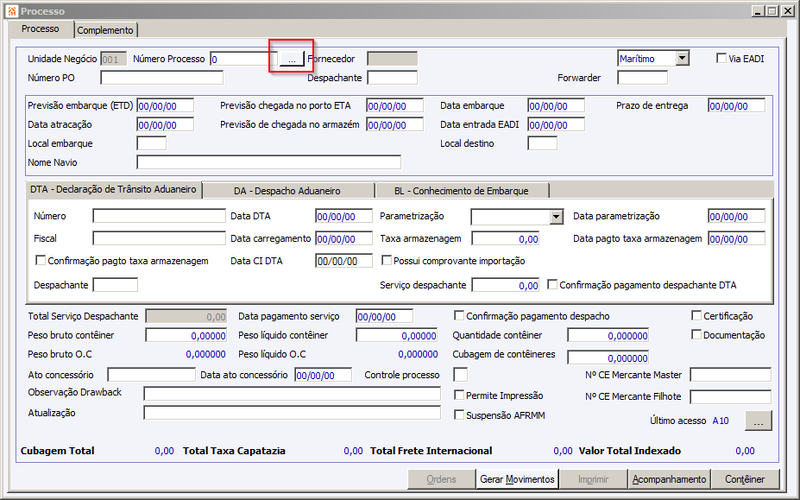Click the Processo window title icon
Image resolution: width=800 pixels, height=500 pixels.
(12, 11)
